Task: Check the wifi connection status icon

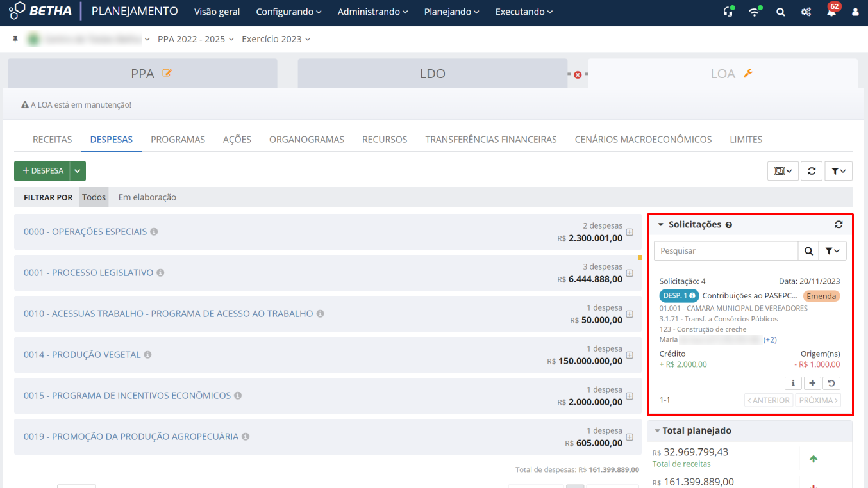Action: (755, 12)
